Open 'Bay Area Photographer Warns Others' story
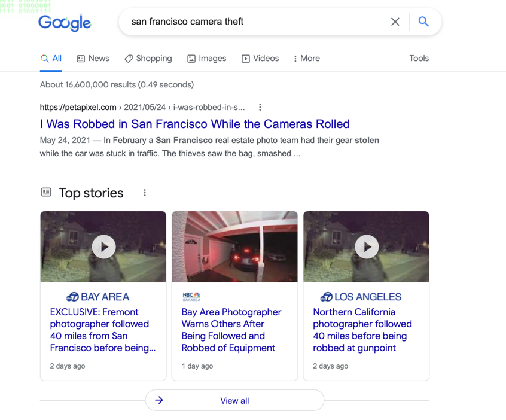This screenshot has width=506, height=420. [x=231, y=330]
